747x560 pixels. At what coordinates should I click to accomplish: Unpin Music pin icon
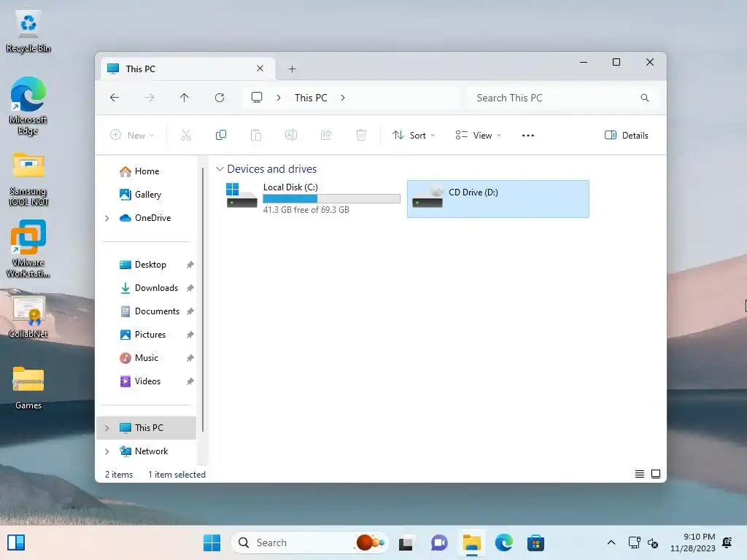pyautogui.click(x=190, y=358)
